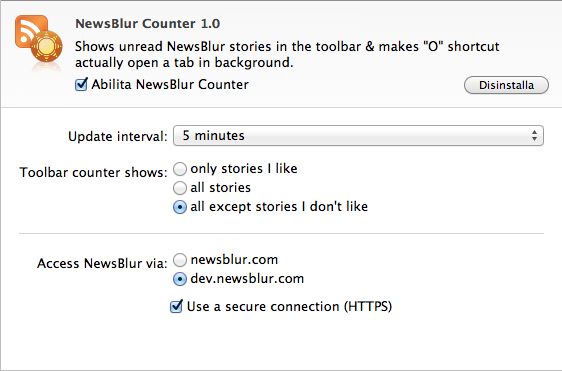The image size is (562, 371).
Task: Select the newsblur.com access option
Action: pyautogui.click(x=180, y=260)
